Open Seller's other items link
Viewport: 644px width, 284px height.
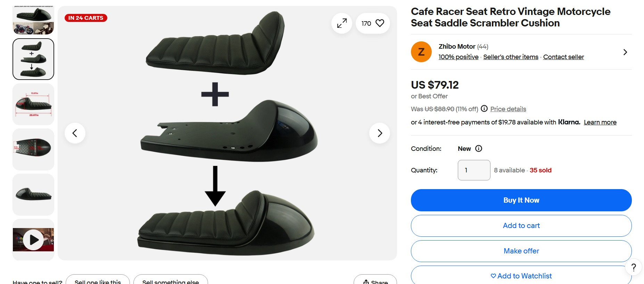coord(511,57)
